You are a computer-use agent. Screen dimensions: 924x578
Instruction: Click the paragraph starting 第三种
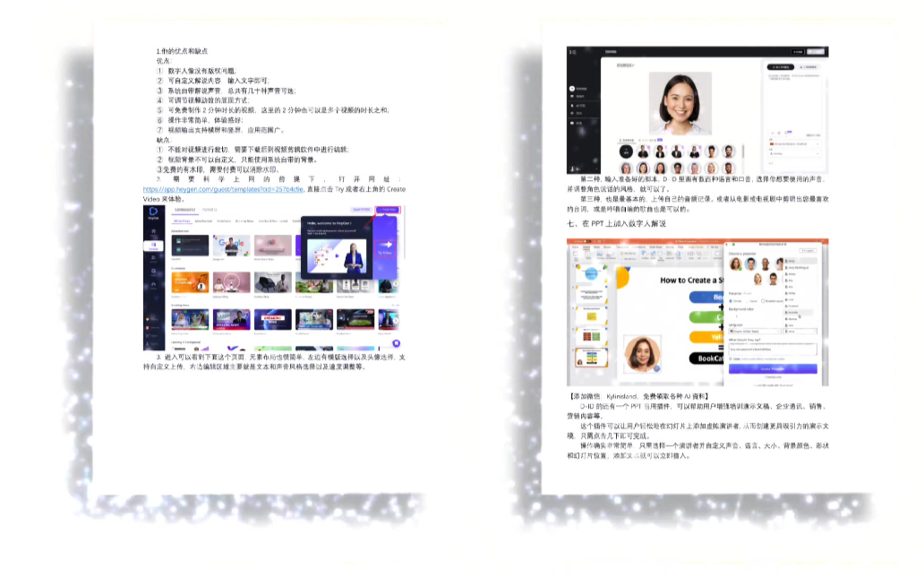(x=697, y=204)
